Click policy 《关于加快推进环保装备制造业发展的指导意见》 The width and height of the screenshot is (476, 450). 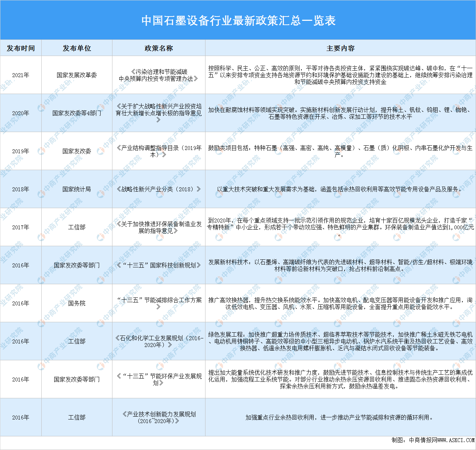coord(159,227)
